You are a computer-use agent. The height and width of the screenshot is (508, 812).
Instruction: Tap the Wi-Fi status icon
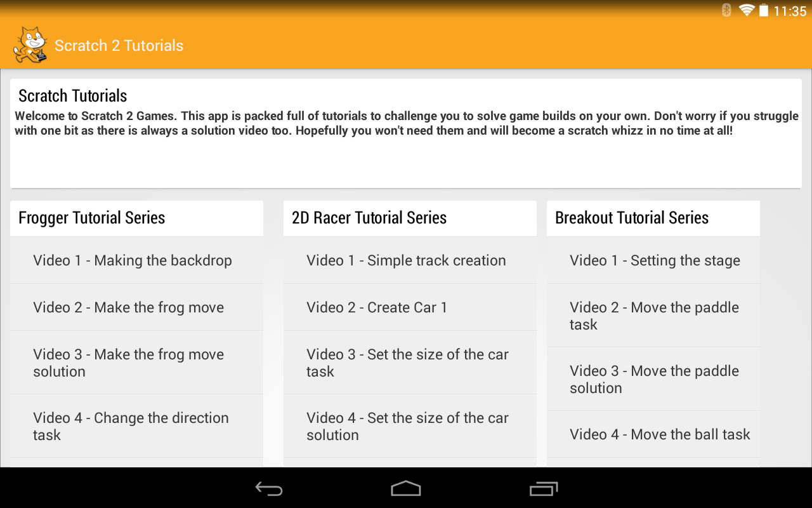click(x=747, y=10)
